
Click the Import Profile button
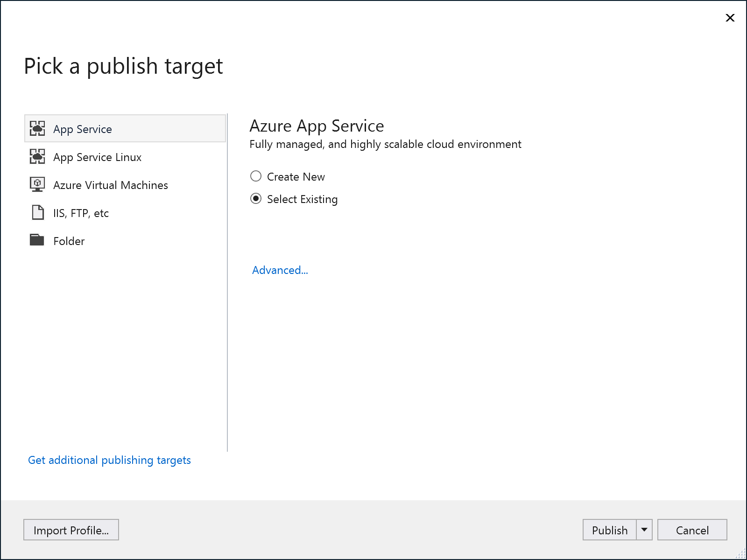71,530
